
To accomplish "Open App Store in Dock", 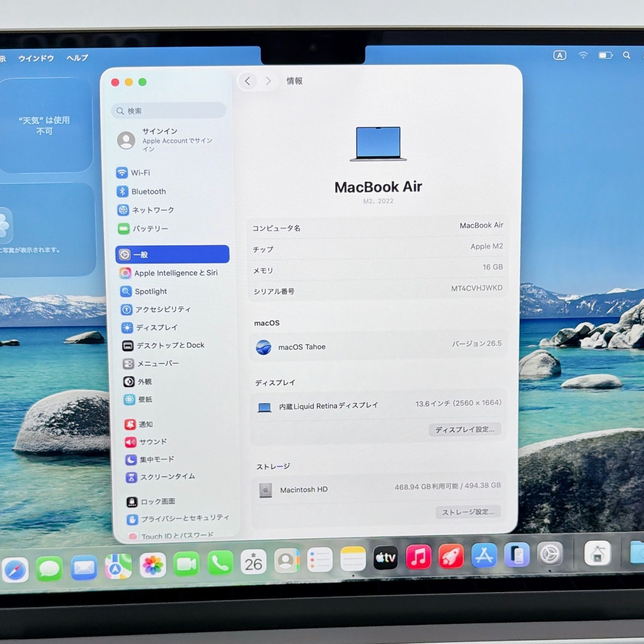I will point(484,555).
